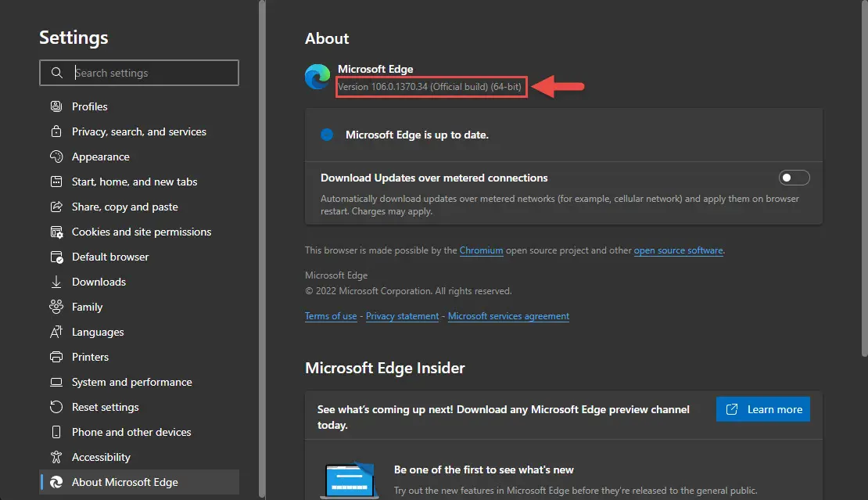Select Share, copy and paste

point(139,207)
